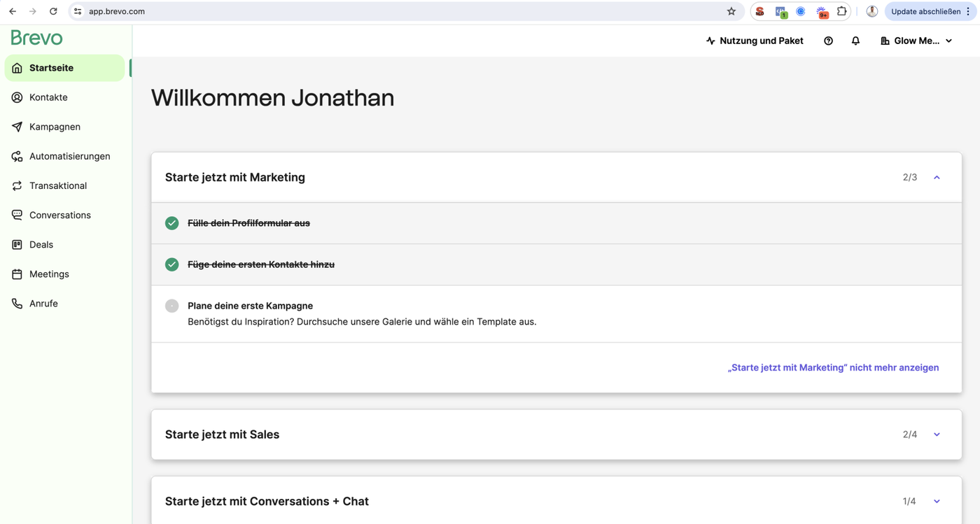Click the check next to ersten Kontakte

tap(171, 264)
